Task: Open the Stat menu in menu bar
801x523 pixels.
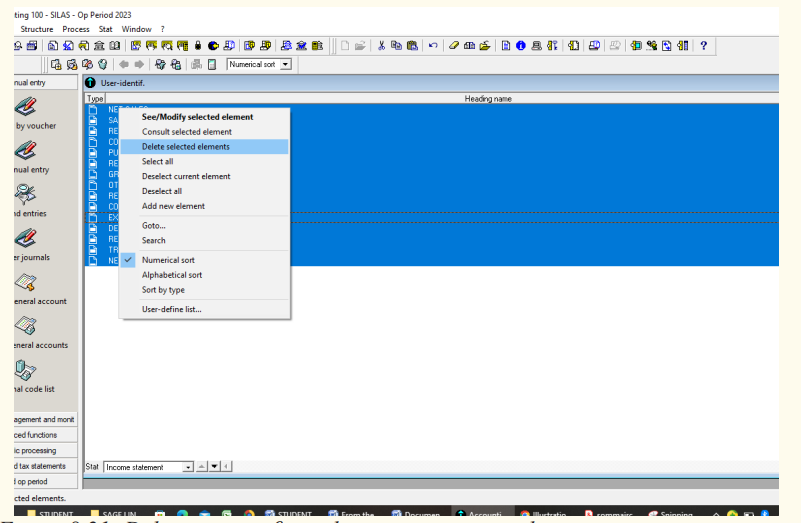Action: point(105,29)
